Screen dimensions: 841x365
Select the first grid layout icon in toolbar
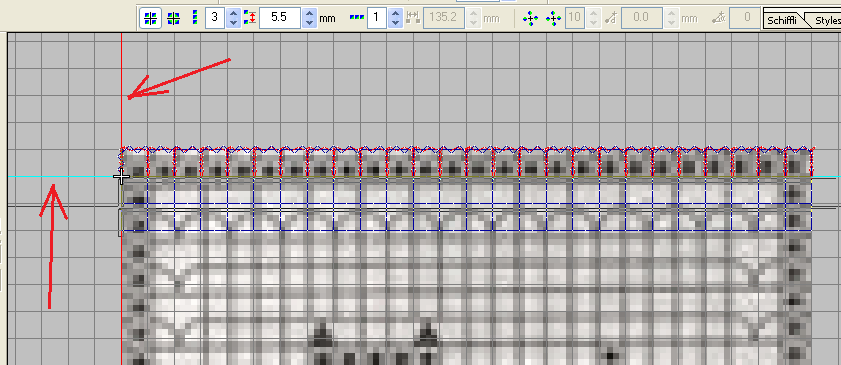(151, 18)
